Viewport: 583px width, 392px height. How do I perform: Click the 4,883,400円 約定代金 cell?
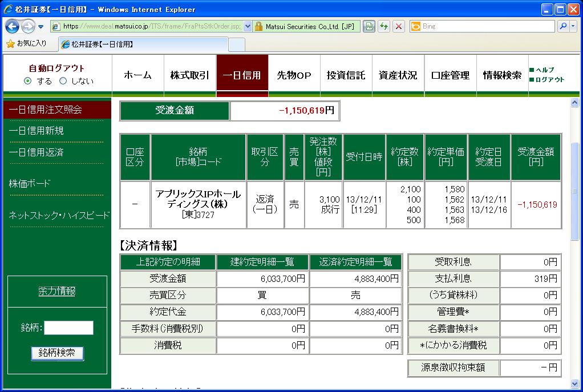[355, 312]
